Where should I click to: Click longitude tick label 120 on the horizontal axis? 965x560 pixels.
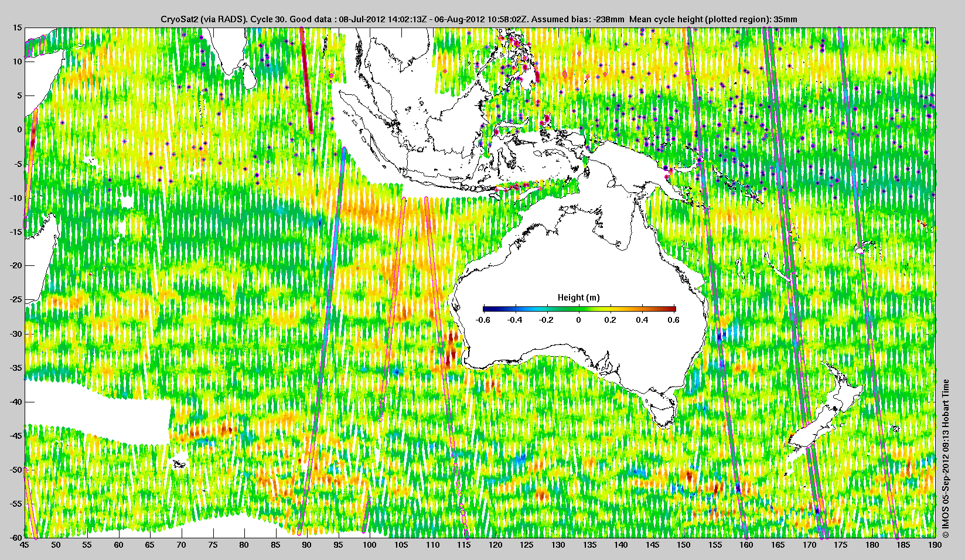click(x=496, y=545)
